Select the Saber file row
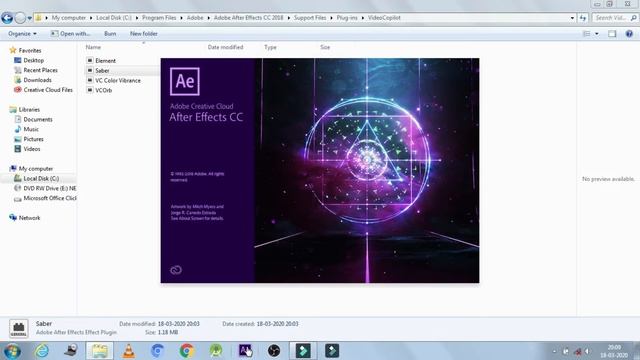The width and height of the screenshot is (640, 360). click(122, 71)
